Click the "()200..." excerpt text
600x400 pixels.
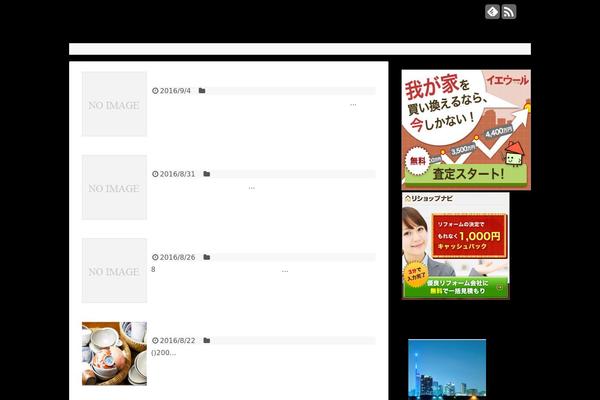coord(164,353)
